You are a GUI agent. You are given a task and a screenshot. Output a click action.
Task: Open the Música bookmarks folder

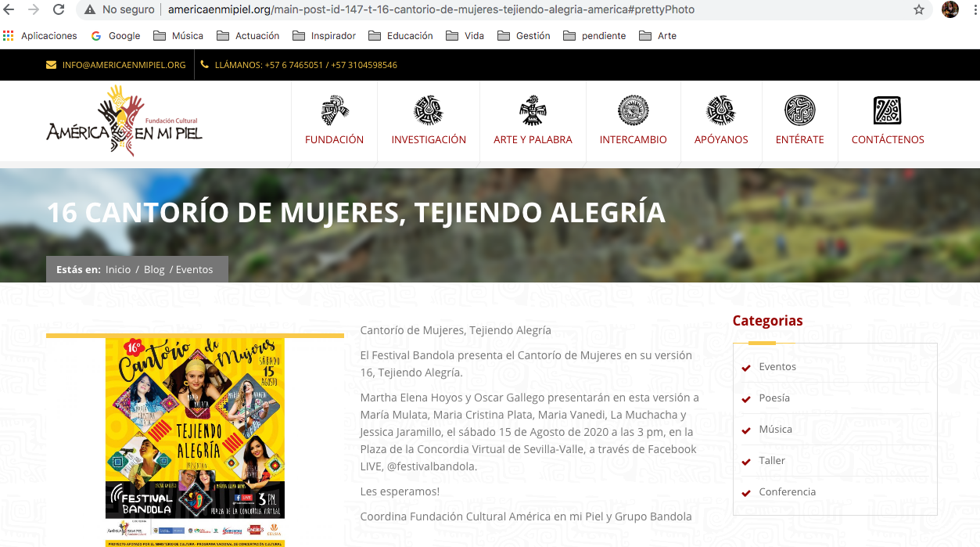coord(178,36)
